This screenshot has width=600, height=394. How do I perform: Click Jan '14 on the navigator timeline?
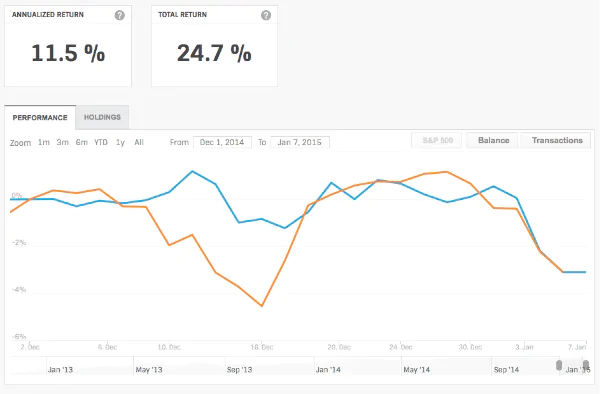(328, 370)
